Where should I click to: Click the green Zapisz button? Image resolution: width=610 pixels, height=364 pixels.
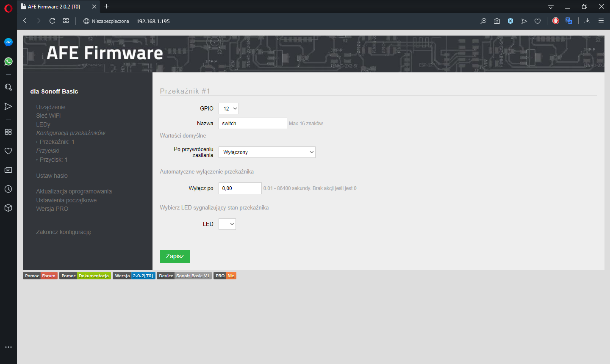(x=175, y=256)
